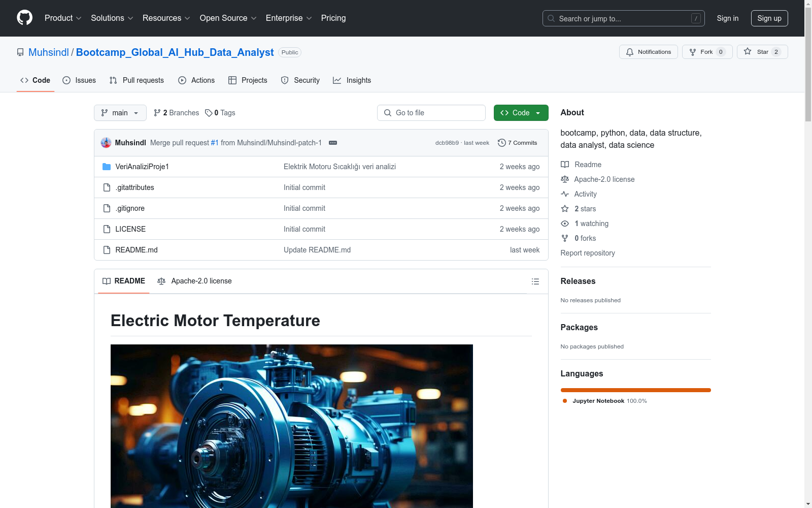Expand the Enterprise menu
The image size is (812, 508).
click(x=289, y=18)
